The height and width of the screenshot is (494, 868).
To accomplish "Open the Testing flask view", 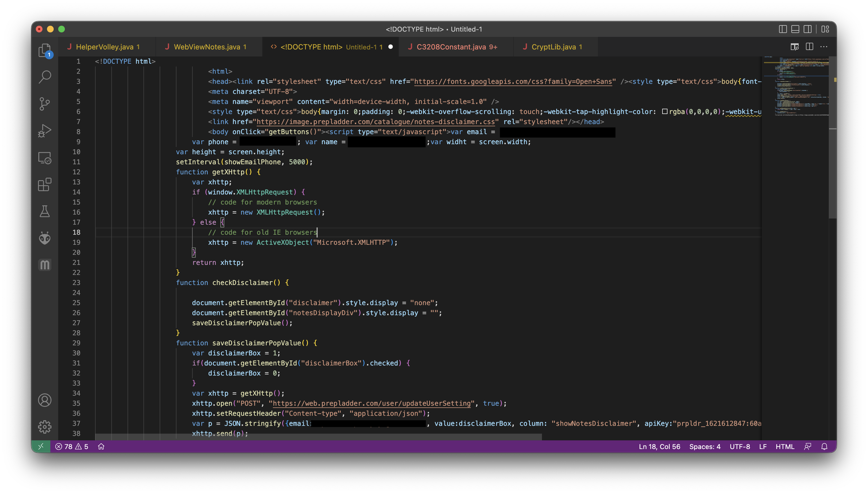I will click(x=44, y=211).
